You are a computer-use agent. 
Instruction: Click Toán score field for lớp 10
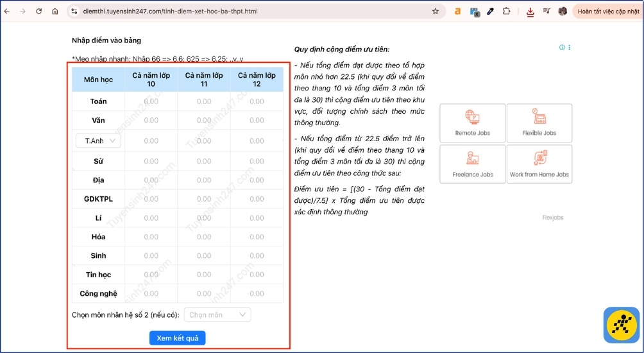[x=151, y=101]
